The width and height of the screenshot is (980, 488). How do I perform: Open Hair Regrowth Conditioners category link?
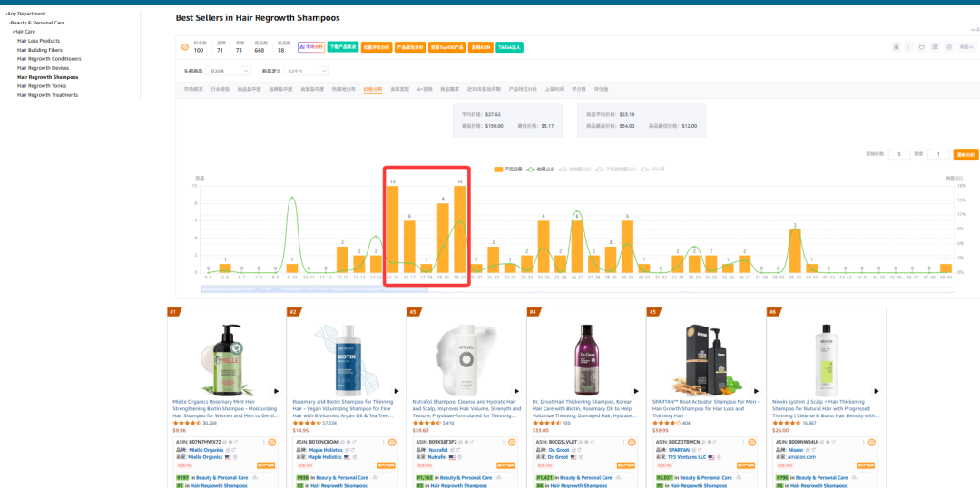[x=49, y=59]
